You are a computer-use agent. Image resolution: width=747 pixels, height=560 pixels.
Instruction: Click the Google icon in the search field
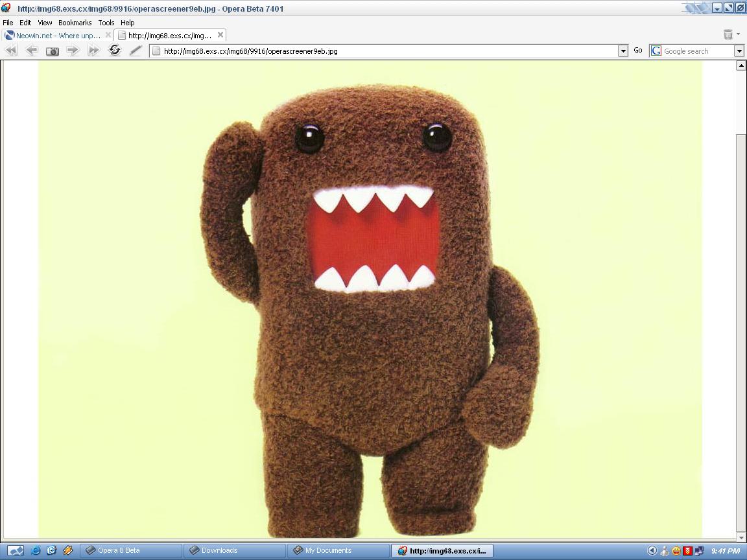(x=656, y=51)
